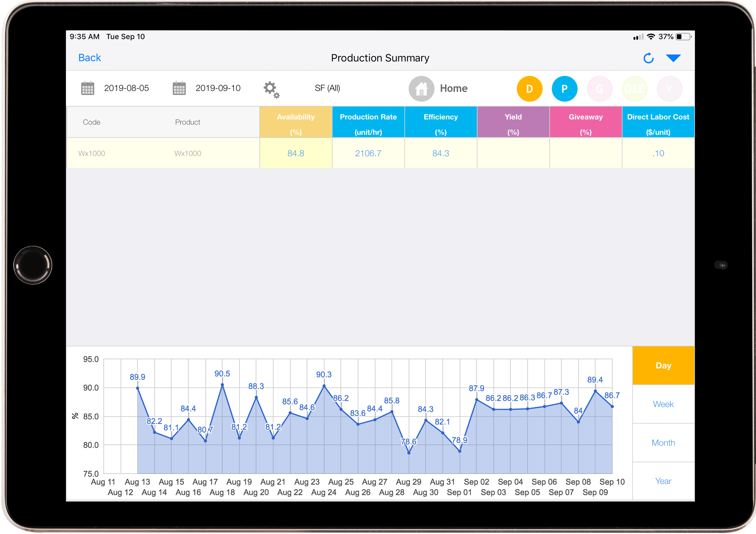Select the Efficiency (%) column header

tap(441, 122)
